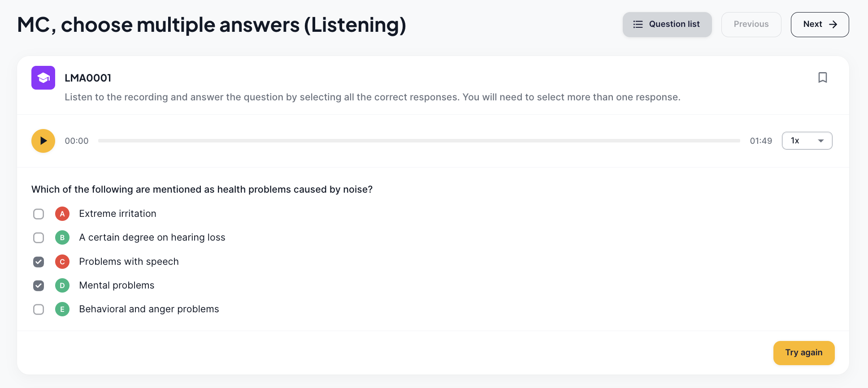
Task: Click the Previous question button
Action: pos(751,24)
